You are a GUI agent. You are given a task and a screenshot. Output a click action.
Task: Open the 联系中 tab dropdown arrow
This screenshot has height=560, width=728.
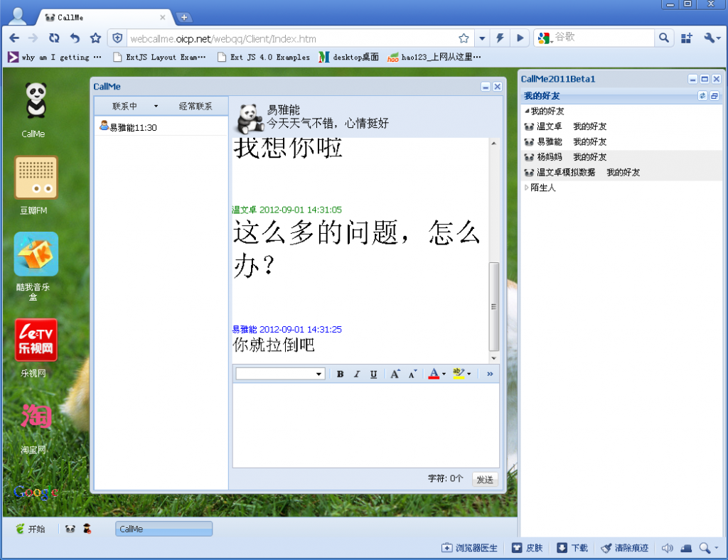pyautogui.click(x=156, y=107)
